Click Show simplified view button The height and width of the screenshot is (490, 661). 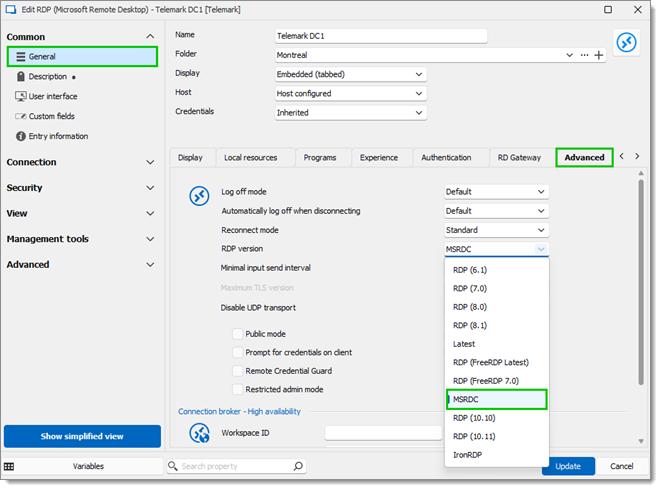[x=82, y=436]
